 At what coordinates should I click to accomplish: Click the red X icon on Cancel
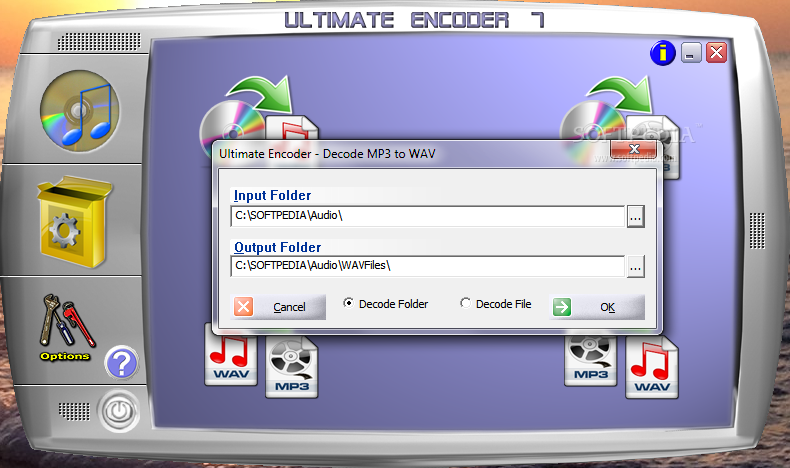pos(243,306)
